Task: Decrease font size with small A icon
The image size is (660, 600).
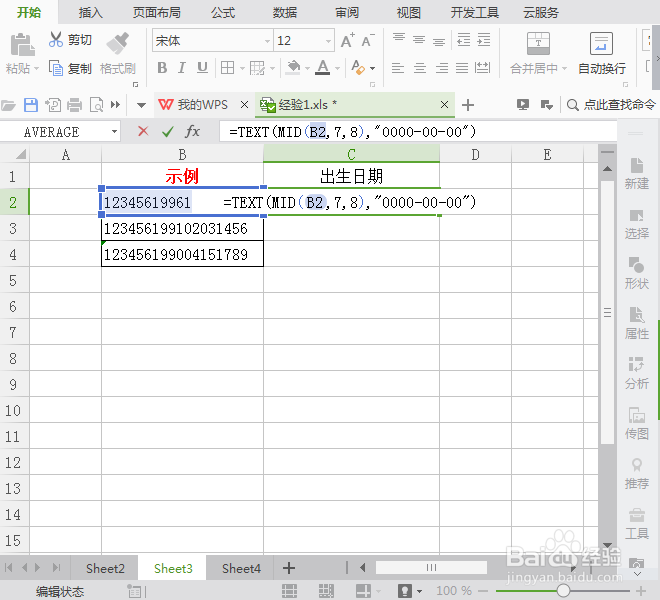Action: [x=367, y=40]
